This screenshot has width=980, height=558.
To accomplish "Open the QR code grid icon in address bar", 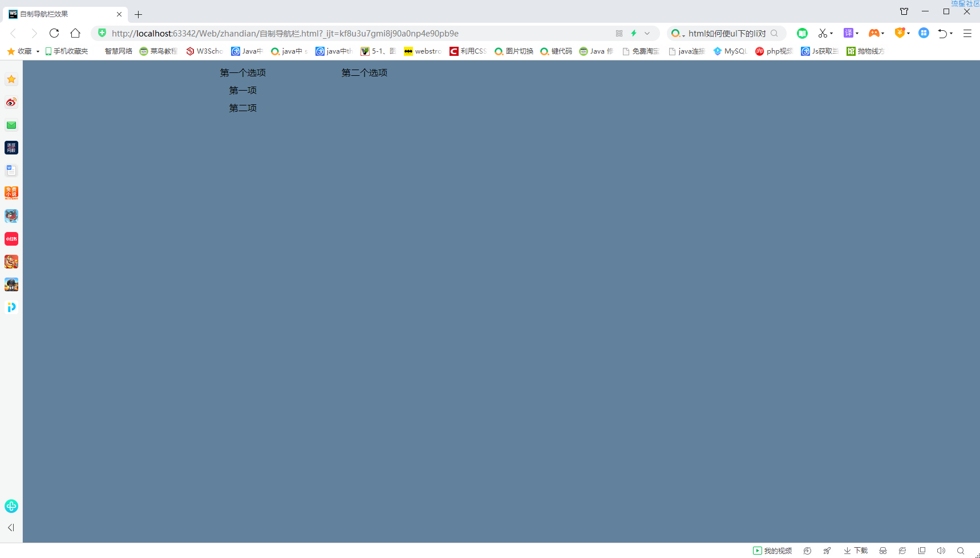I will click(x=619, y=34).
